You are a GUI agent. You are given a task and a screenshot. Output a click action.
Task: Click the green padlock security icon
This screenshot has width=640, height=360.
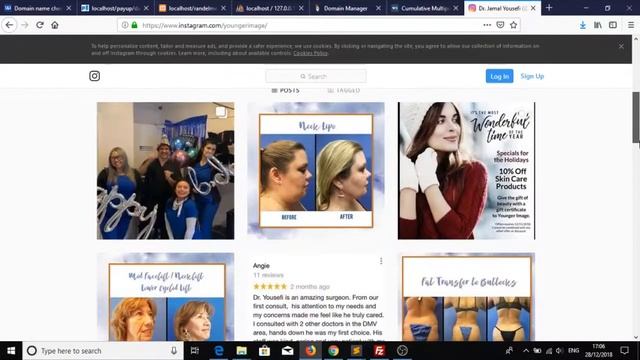(x=134, y=25)
